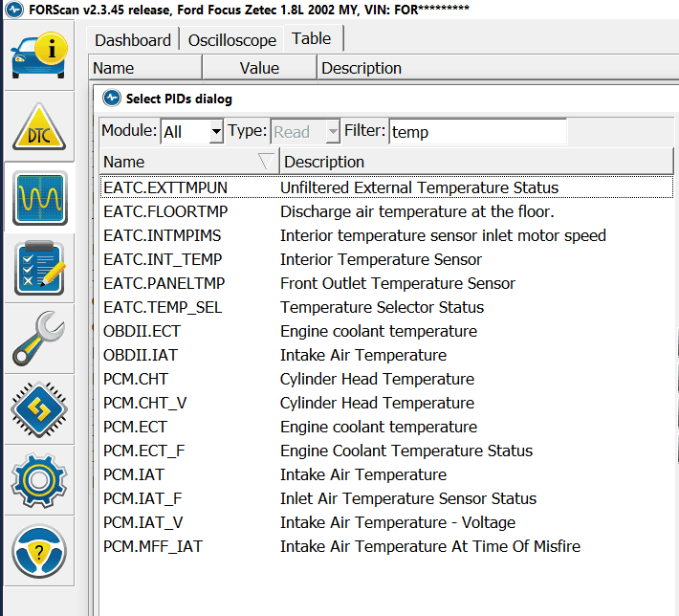Click the Name column header of main table

click(145, 68)
